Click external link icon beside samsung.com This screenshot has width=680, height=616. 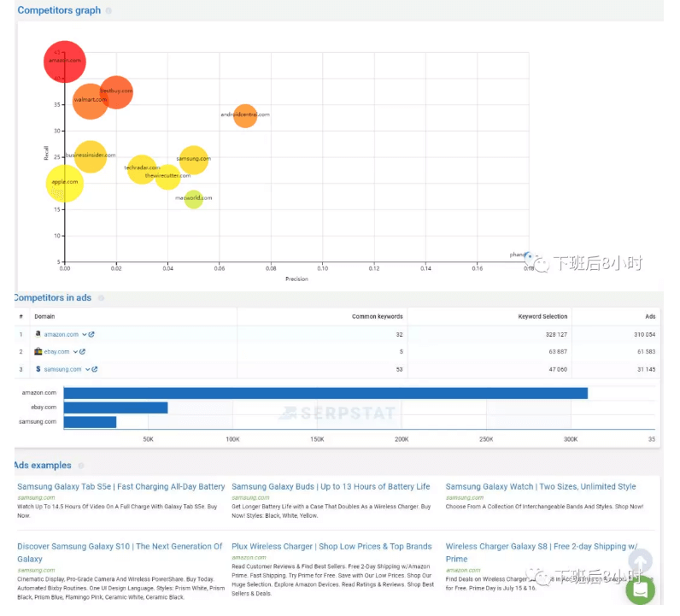(95, 369)
